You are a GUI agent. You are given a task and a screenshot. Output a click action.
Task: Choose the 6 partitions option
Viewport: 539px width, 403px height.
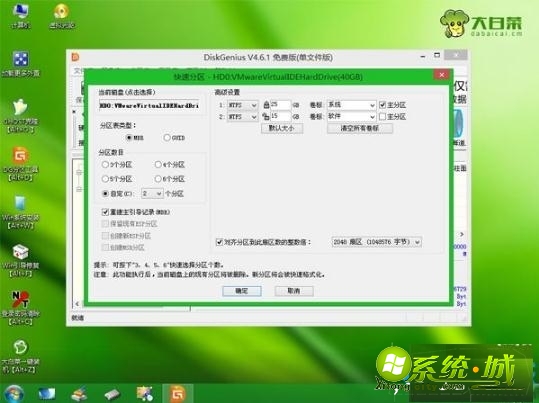(158, 179)
